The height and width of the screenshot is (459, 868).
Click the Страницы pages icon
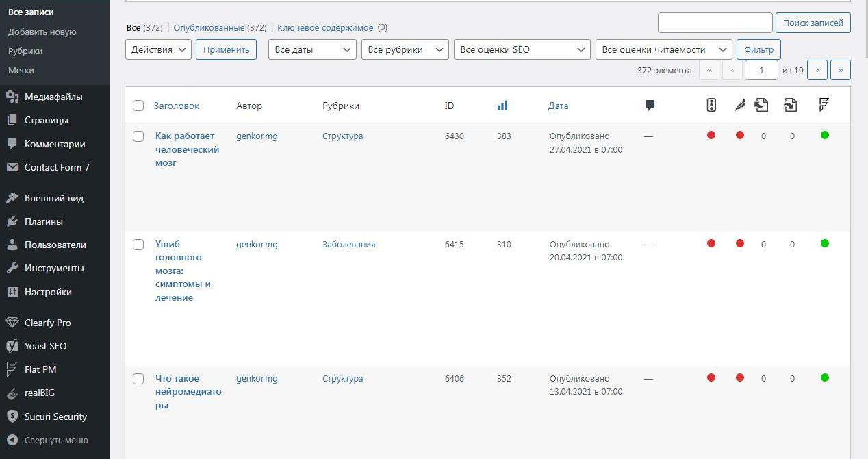[x=12, y=120]
